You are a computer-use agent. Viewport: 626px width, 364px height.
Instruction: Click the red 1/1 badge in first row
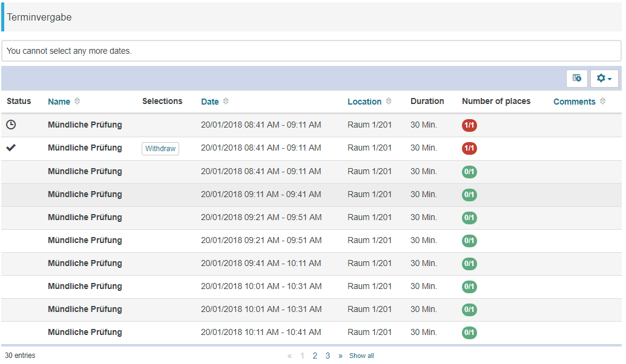pos(469,125)
